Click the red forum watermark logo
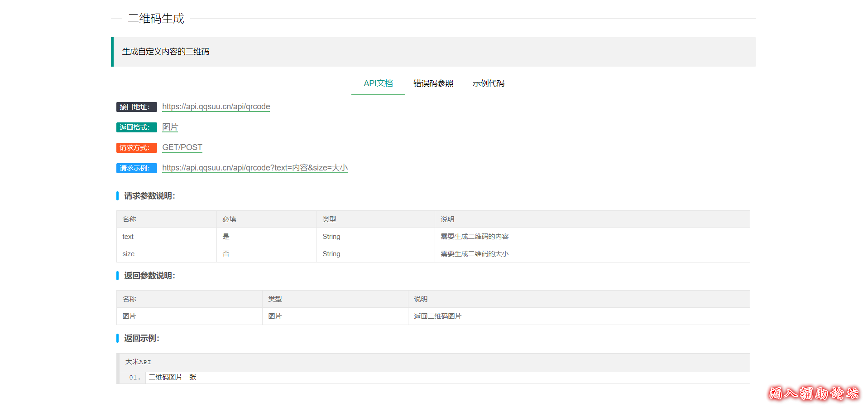Image resolution: width=868 pixels, height=408 pixels. [814, 393]
